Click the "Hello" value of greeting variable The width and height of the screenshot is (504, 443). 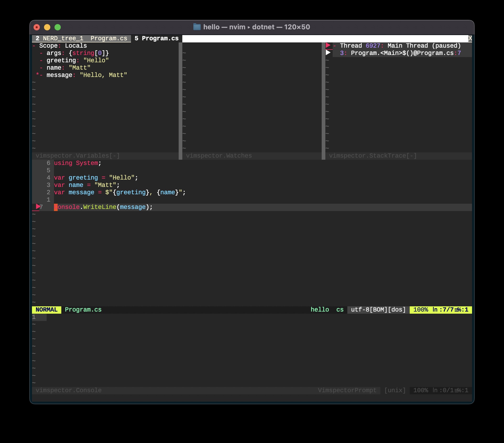[x=96, y=60]
